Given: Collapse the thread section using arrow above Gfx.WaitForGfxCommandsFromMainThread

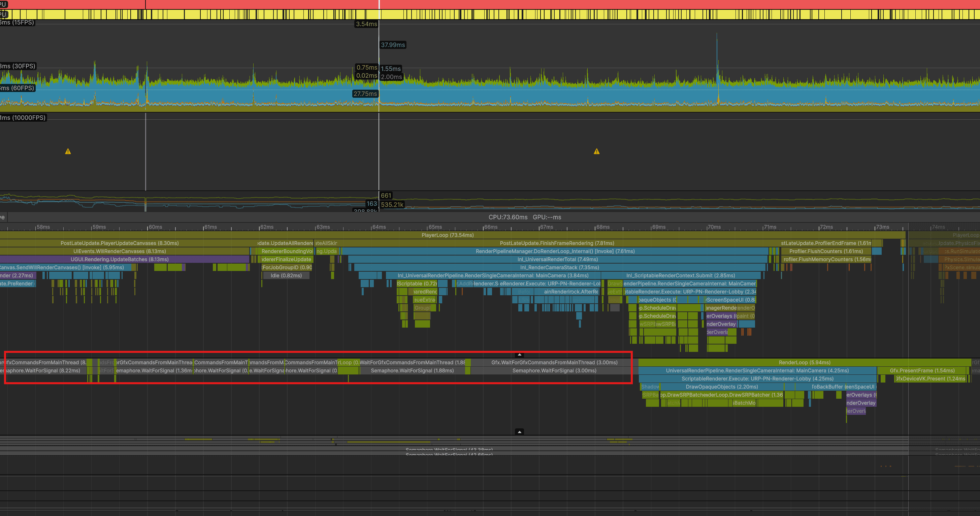Looking at the screenshot, I should point(519,355).
